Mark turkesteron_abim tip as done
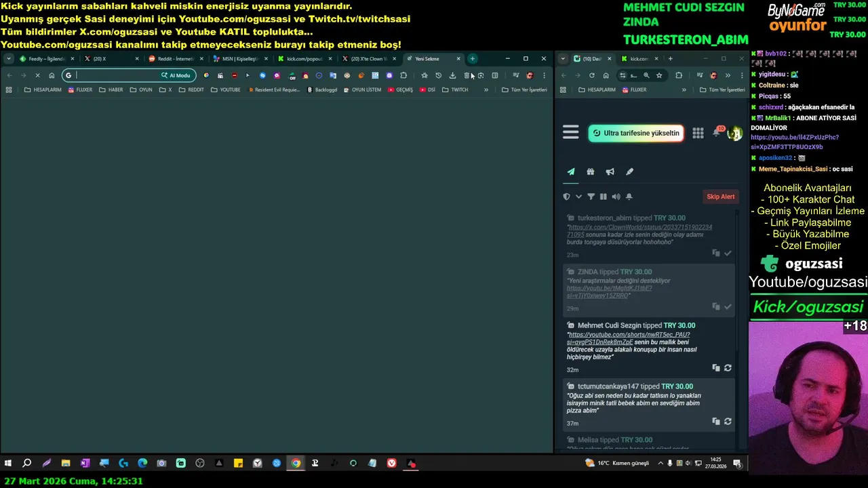Viewport: 868px width, 488px height. pos(728,253)
